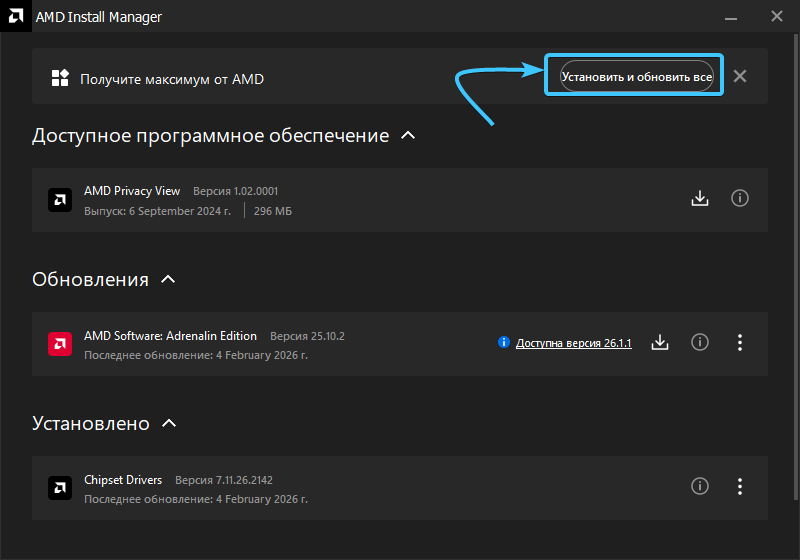Show info for AMD Privacy View
The height and width of the screenshot is (560, 800).
point(740,198)
